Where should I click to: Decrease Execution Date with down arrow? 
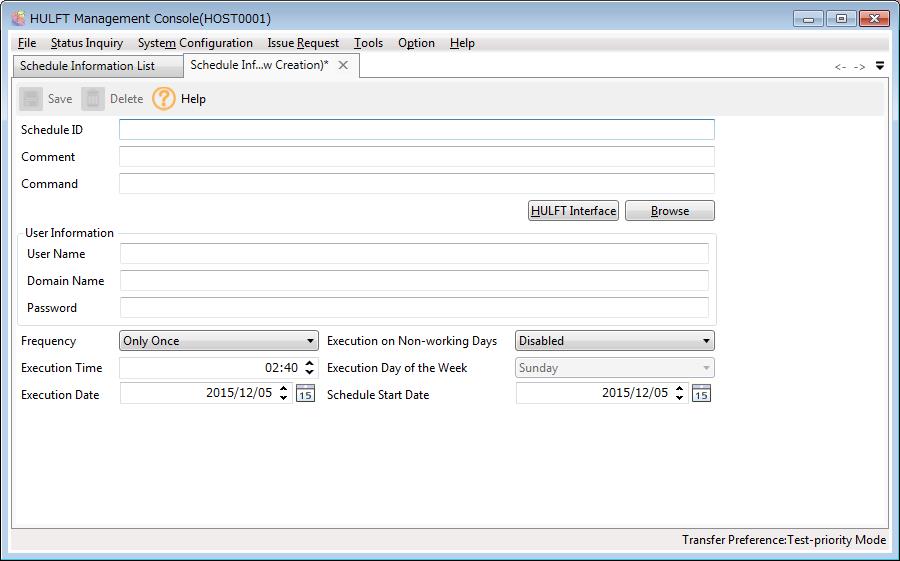(x=284, y=397)
